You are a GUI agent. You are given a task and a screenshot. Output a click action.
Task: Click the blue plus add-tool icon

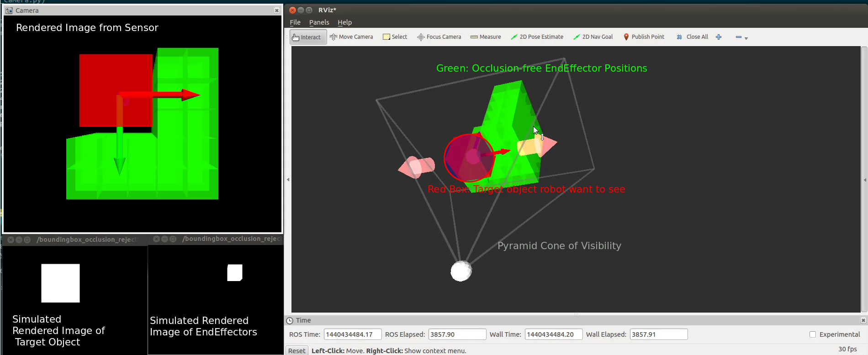719,37
